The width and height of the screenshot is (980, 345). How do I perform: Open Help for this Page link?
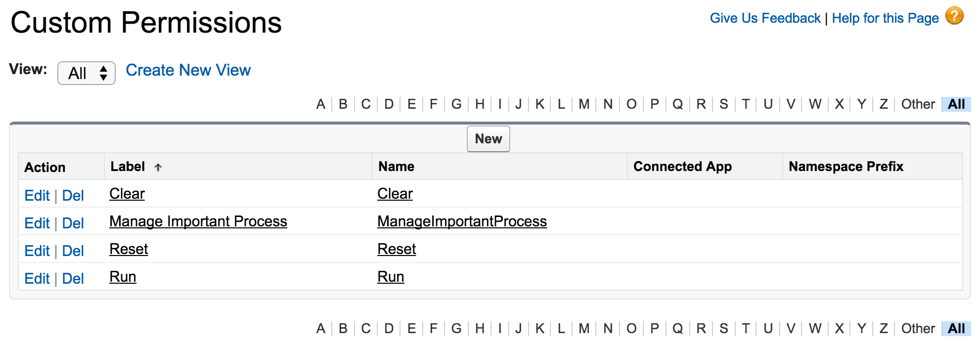(x=885, y=18)
